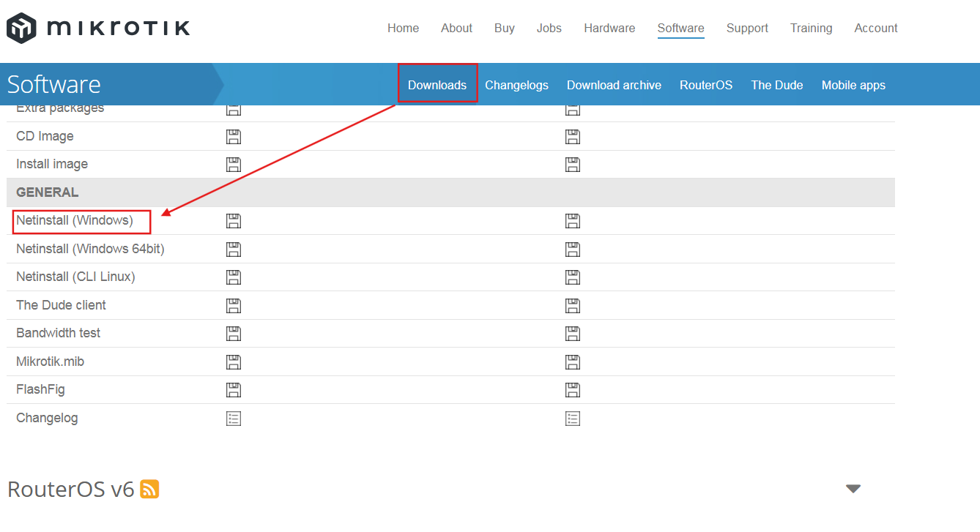The image size is (980, 532).
Task: Click the "FlashFig" label
Action: point(40,389)
